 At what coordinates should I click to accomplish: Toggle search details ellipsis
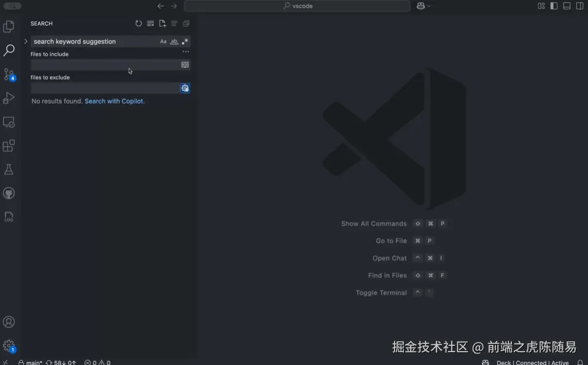[186, 52]
